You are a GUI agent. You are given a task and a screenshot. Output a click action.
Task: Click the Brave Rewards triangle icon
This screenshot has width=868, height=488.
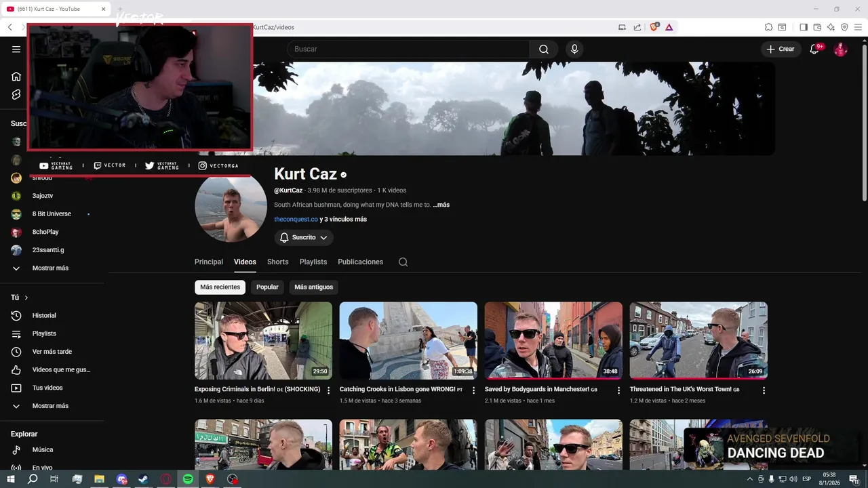pyautogui.click(x=669, y=27)
